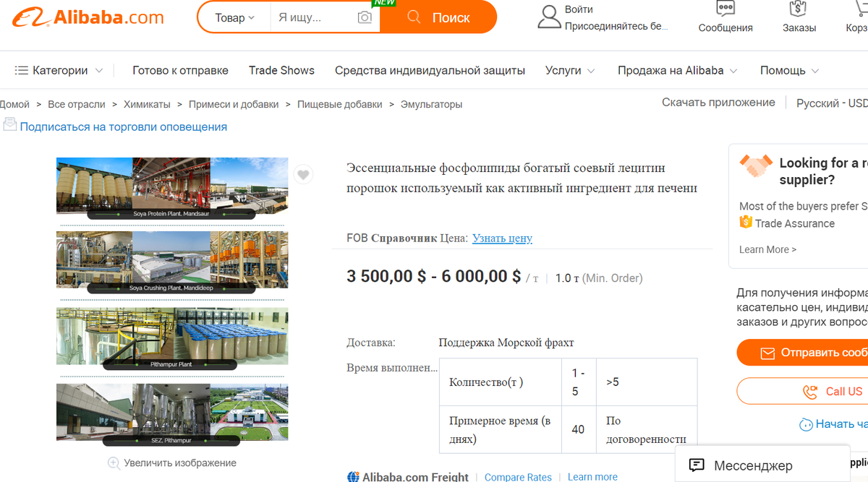Image resolution: width=868 pixels, height=482 pixels.
Task: Click the Trade Assurance shield icon
Action: [x=746, y=223]
